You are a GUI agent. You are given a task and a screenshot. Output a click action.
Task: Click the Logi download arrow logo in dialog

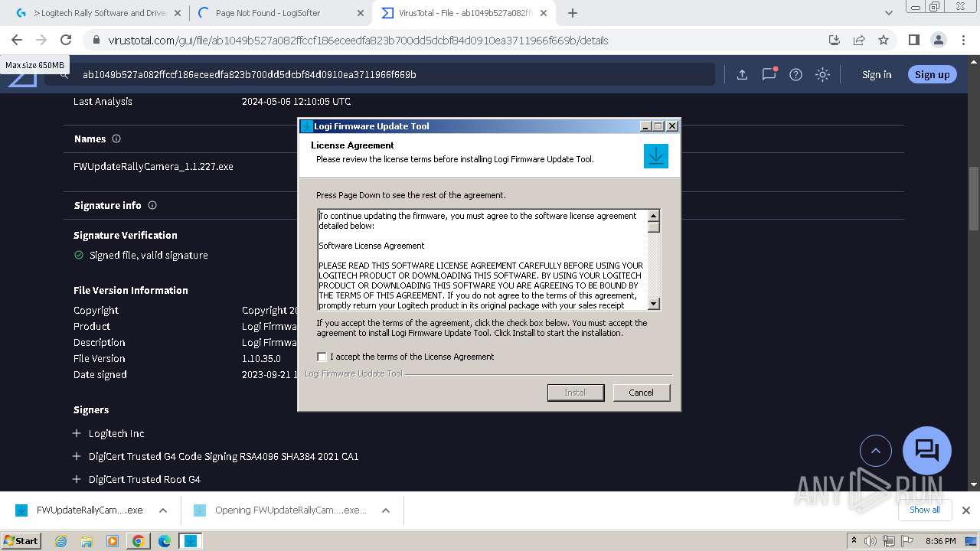click(656, 156)
